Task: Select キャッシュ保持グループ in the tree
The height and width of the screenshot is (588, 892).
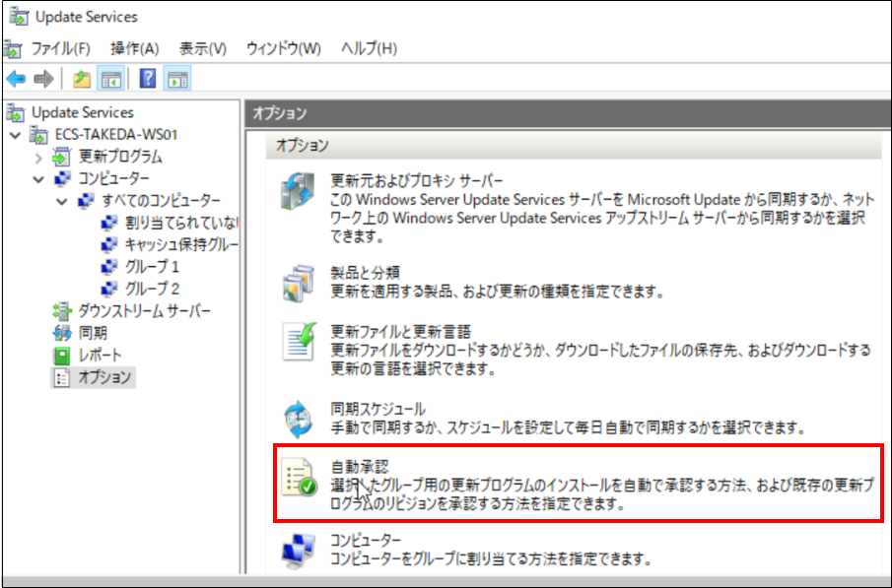Action: pos(181,245)
